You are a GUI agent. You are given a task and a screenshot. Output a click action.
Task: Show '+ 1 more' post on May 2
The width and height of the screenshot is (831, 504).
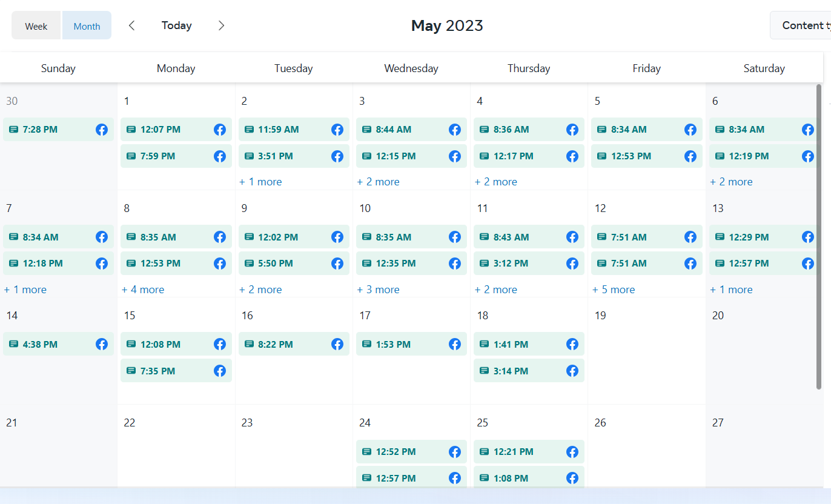tap(260, 182)
